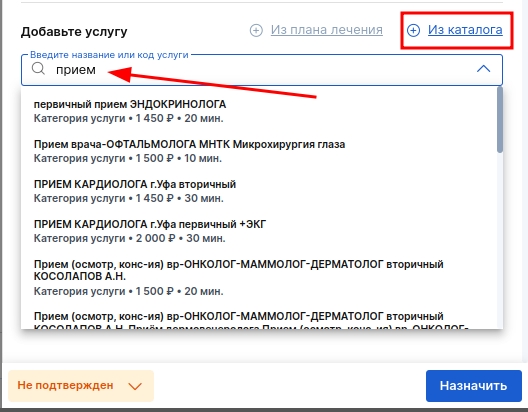The width and height of the screenshot is (528, 412).
Task: Select первичный прием ЭНДОКРИНОЛОГА service
Action: click(259, 111)
